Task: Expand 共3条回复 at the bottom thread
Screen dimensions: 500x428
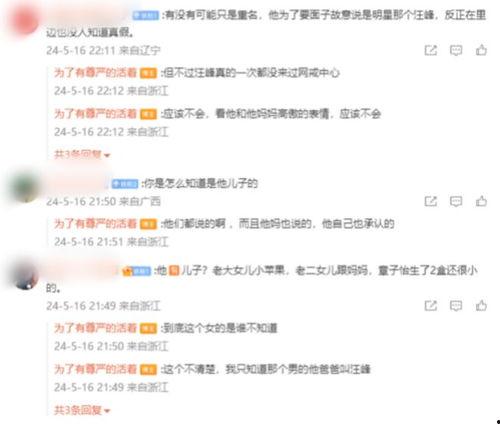Action: tap(82, 410)
